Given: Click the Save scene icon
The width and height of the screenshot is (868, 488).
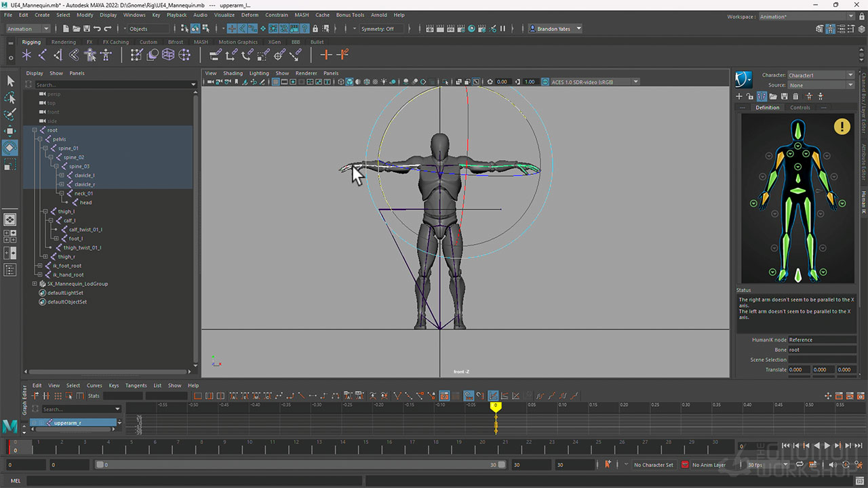Looking at the screenshot, I should (86, 28).
